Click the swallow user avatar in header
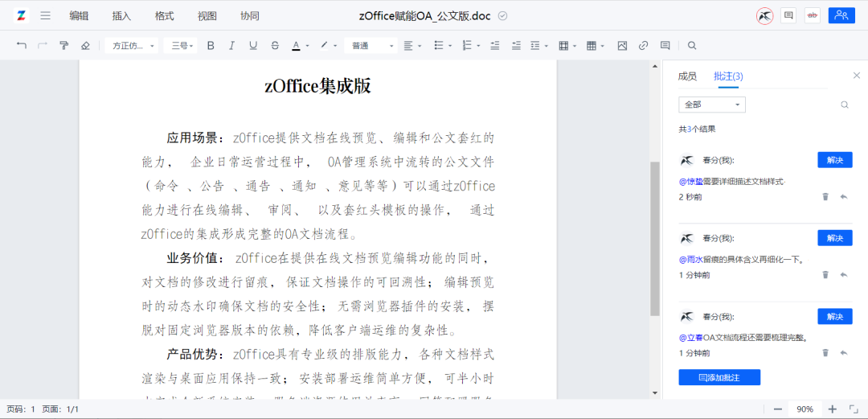The image size is (868, 419). [764, 16]
